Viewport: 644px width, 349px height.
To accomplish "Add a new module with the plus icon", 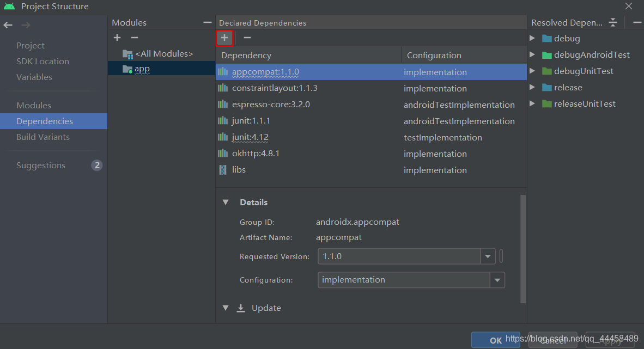I will 117,38.
